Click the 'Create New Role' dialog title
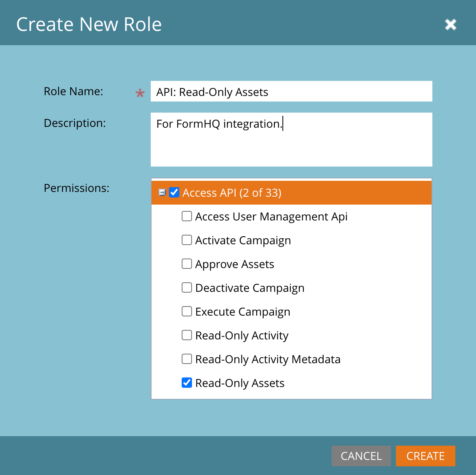This screenshot has width=476, height=475. coord(89,24)
